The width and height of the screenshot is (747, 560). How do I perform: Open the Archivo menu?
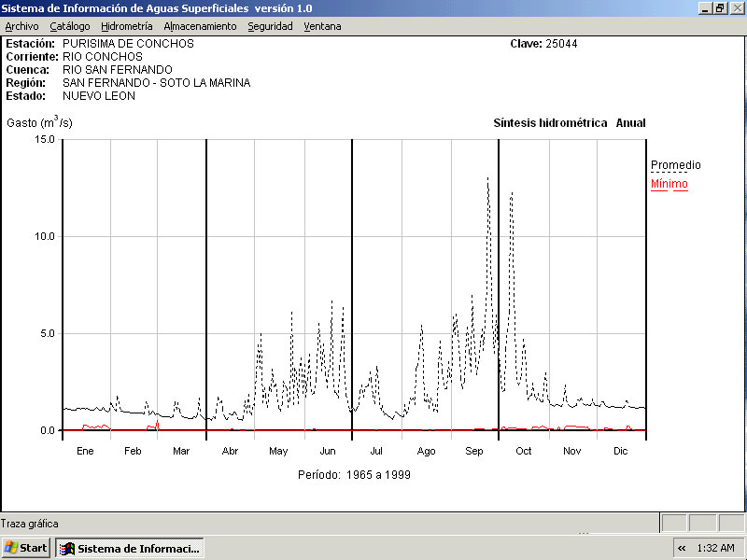[x=21, y=26]
